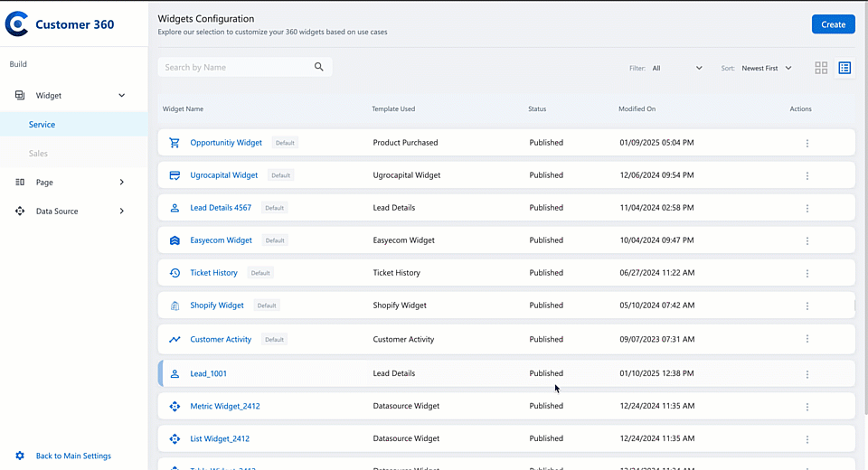The width and height of the screenshot is (868, 470).
Task: Click the Default tag beside Opportunitiy Widget
Action: [x=285, y=143]
